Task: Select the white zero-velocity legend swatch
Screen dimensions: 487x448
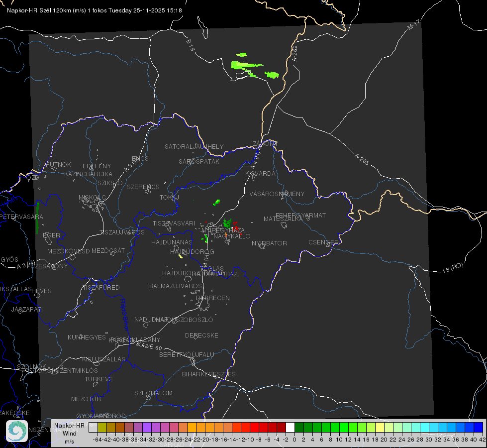Action: click(x=290, y=428)
